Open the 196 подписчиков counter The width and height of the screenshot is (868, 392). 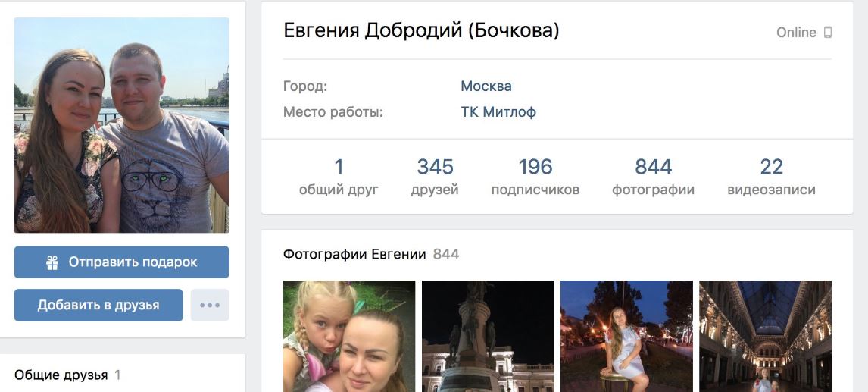tap(535, 177)
